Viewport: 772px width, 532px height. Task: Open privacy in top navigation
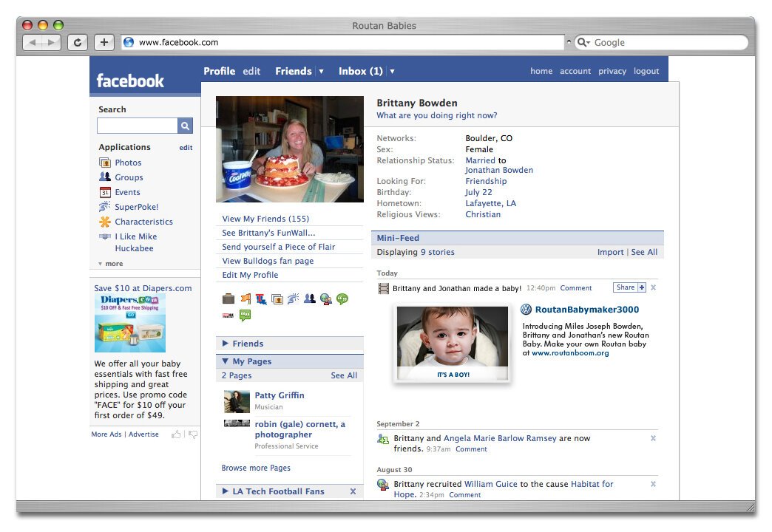point(612,71)
